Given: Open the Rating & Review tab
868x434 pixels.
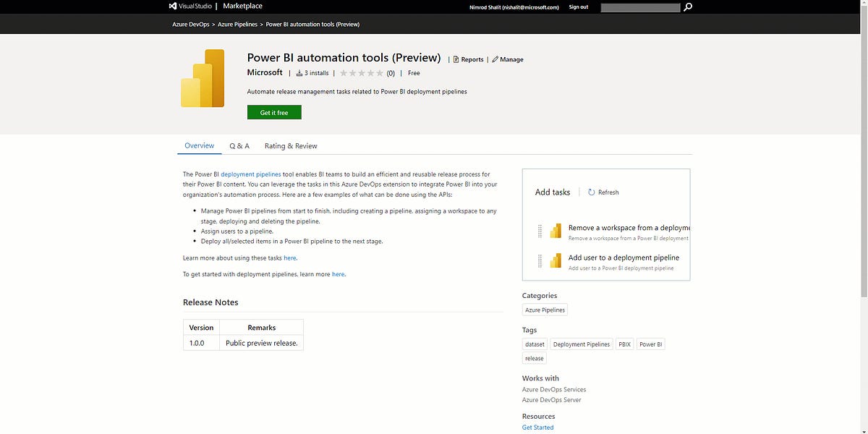Looking at the screenshot, I should point(290,145).
